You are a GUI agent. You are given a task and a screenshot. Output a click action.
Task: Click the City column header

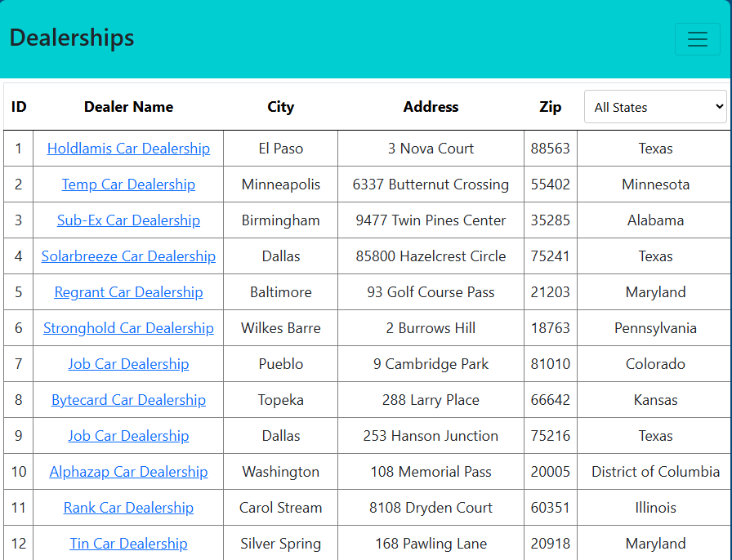pos(280,107)
